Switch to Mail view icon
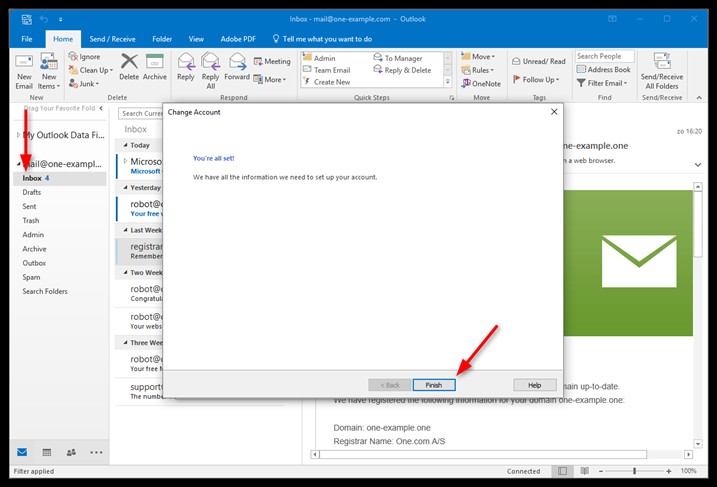This screenshot has height=487, width=717. tap(22, 452)
